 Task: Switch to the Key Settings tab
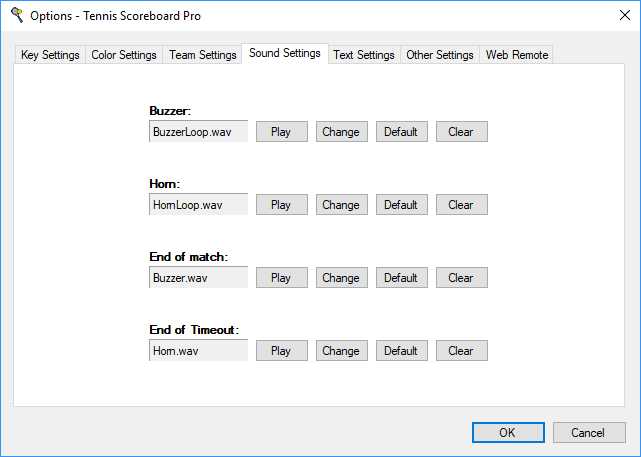(50, 55)
